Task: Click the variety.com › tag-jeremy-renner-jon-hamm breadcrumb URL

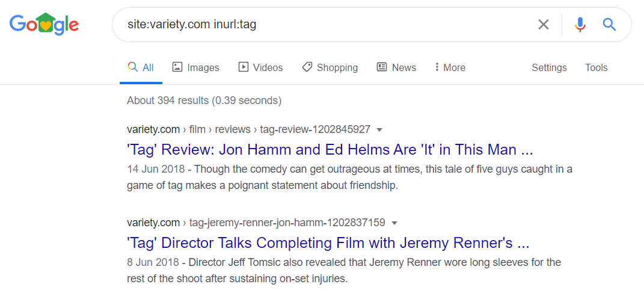Action: pyautogui.click(x=256, y=223)
